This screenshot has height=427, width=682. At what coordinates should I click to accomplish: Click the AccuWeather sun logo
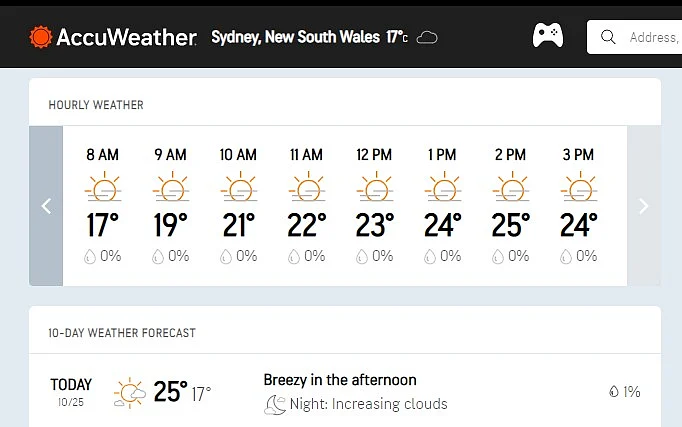[41, 38]
